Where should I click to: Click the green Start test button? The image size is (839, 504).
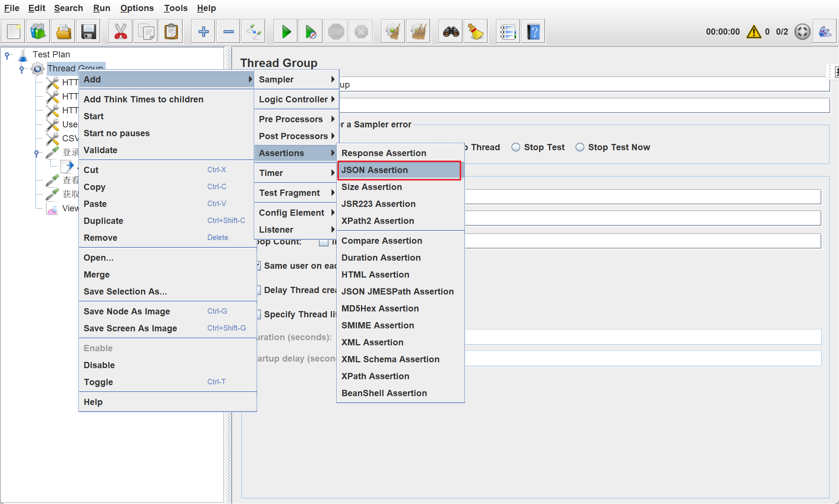tap(286, 32)
